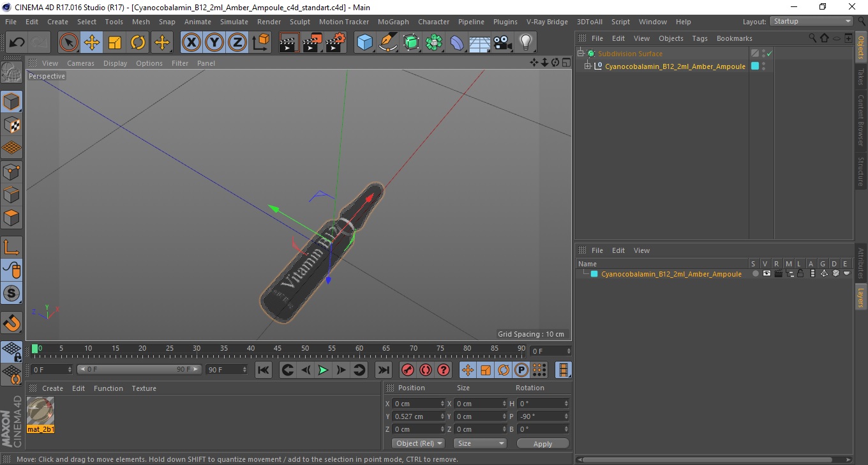
Task: Toggle Z axis lock
Action: point(237,43)
